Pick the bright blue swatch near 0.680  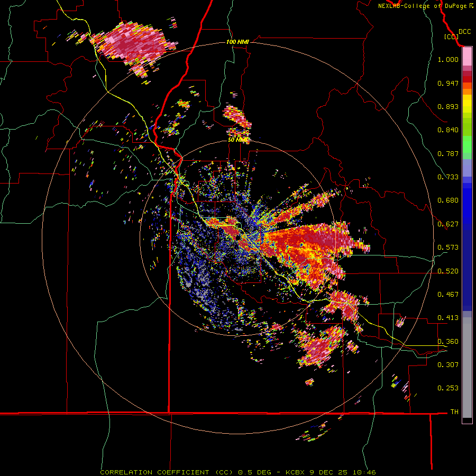[x=467, y=204]
